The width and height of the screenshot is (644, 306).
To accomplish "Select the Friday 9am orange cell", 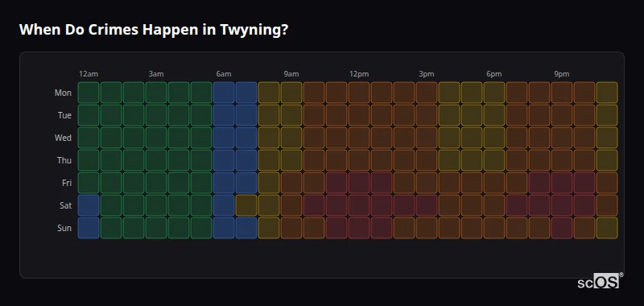I will (x=291, y=183).
